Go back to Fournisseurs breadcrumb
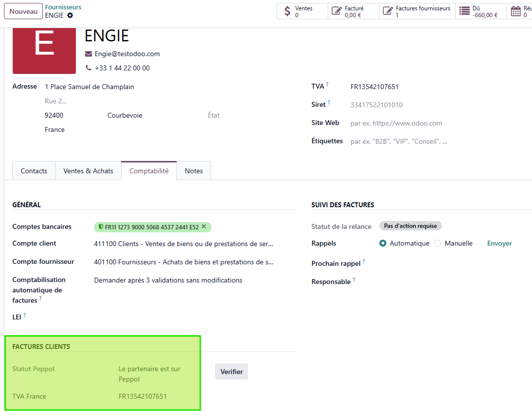Viewport: 532px width, 411px height. click(x=63, y=7)
